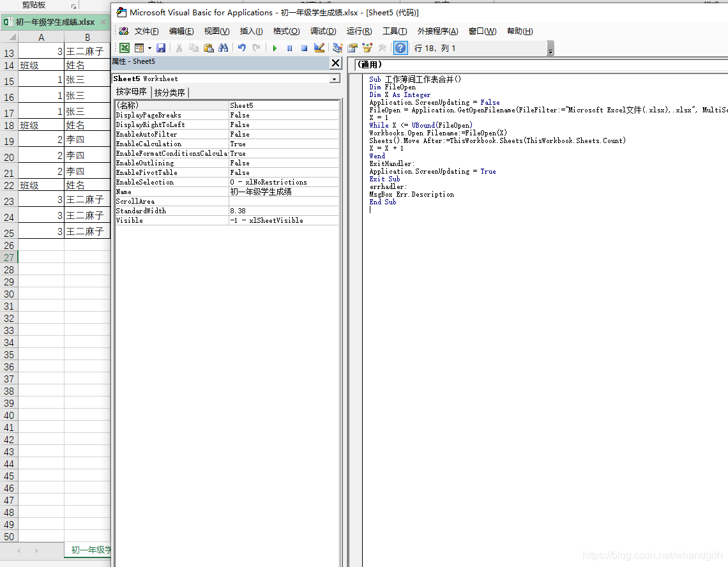
Task: Select the (名称) property row
Action: [x=227, y=105]
